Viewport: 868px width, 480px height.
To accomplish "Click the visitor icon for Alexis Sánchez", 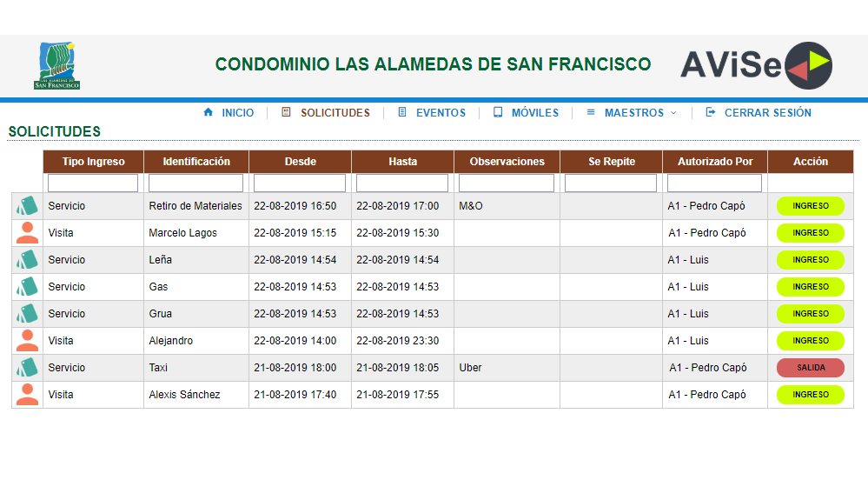I will point(27,395).
